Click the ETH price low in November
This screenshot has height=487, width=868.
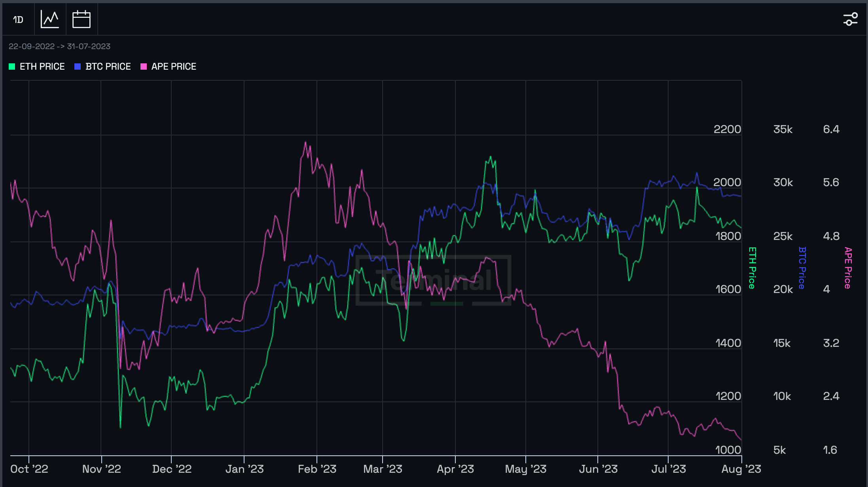pyautogui.click(x=120, y=427)
